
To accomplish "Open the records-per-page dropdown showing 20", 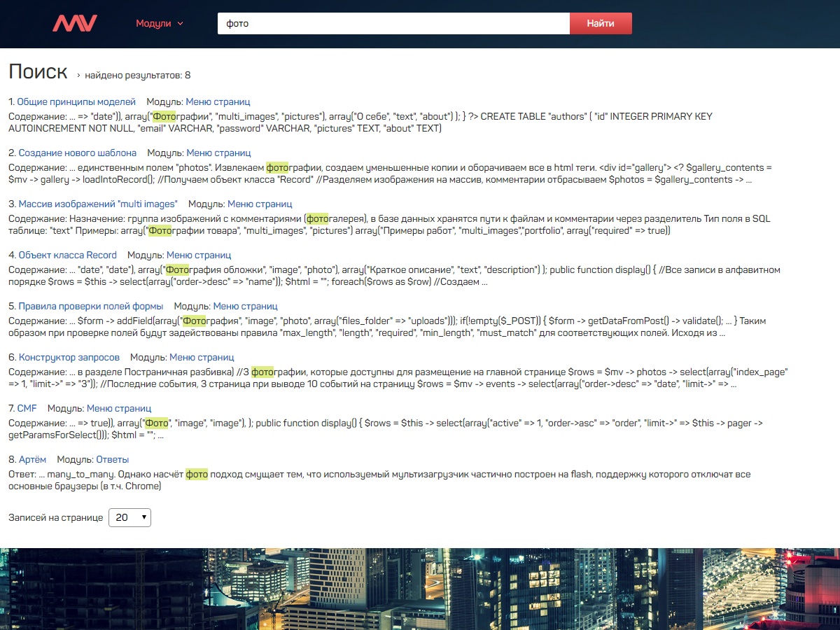I will (x=129, y=517).
